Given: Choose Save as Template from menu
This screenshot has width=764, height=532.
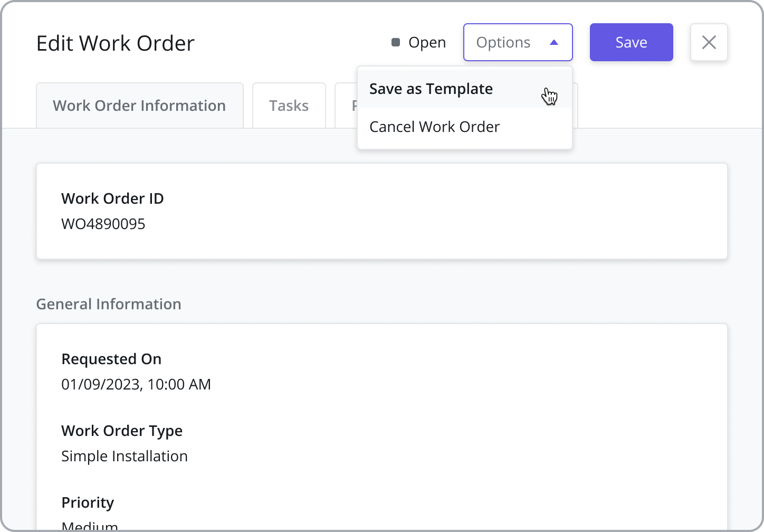Looking at the screenshot, I should tap(431, 89).
